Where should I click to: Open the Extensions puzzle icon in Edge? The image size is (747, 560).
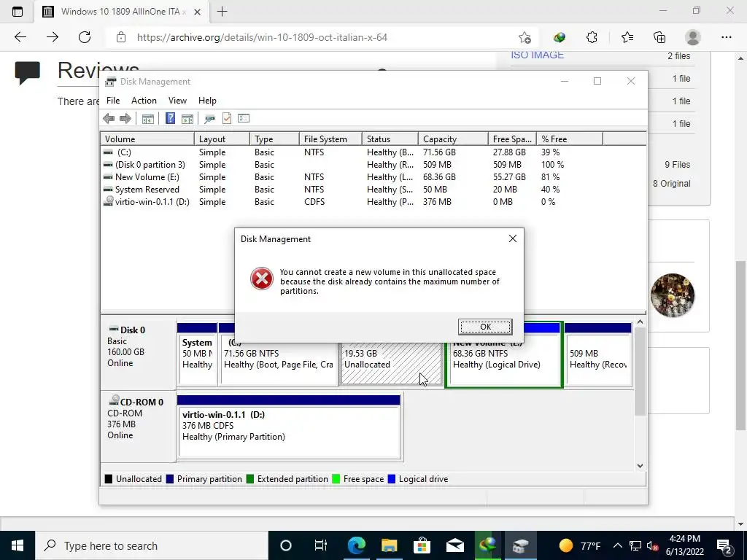[x=592, y=37]
